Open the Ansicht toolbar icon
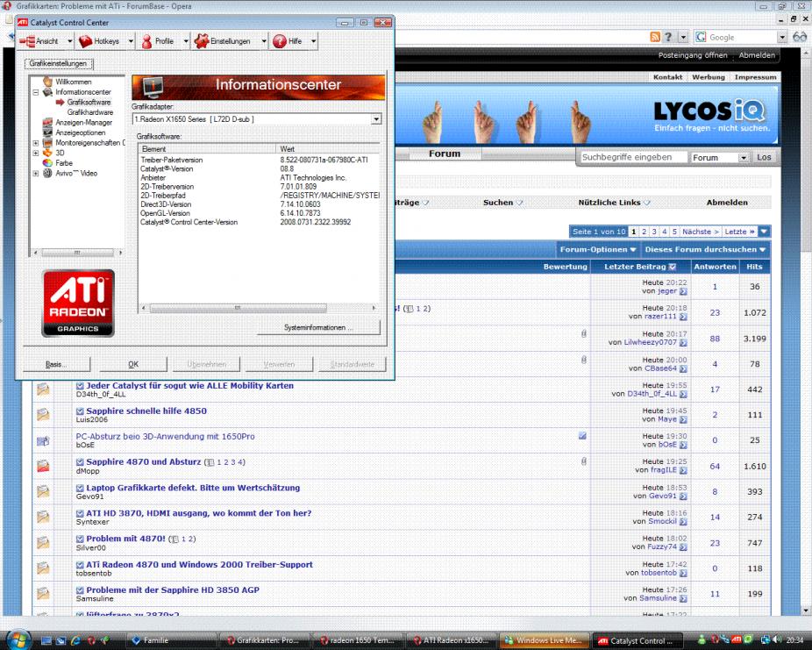Image resolution: width=812 pixels, height=650 pixels. coord(27,41)
